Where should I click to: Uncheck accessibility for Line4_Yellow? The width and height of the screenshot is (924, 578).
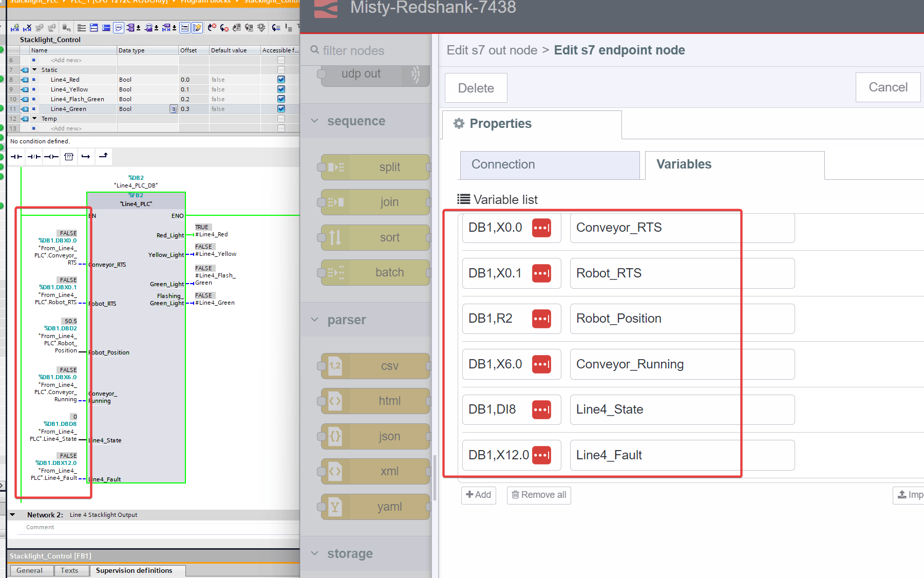(280, 89)
